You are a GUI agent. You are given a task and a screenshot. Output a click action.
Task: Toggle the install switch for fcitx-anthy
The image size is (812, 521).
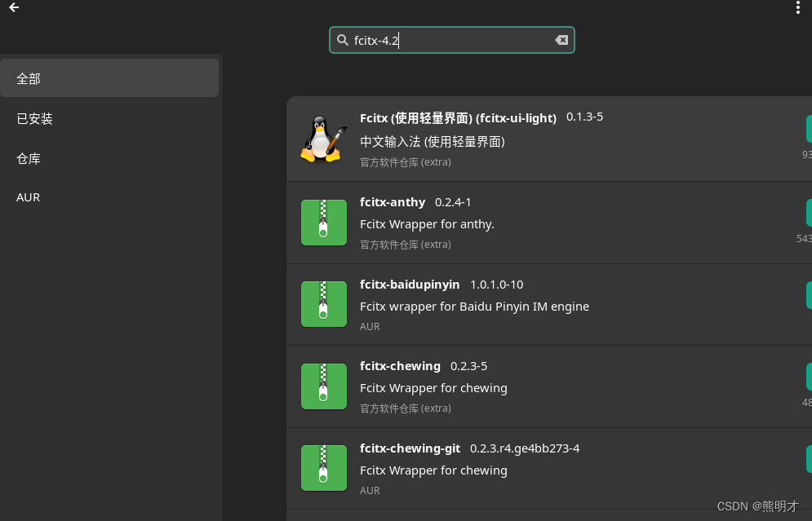pos(809,212)
